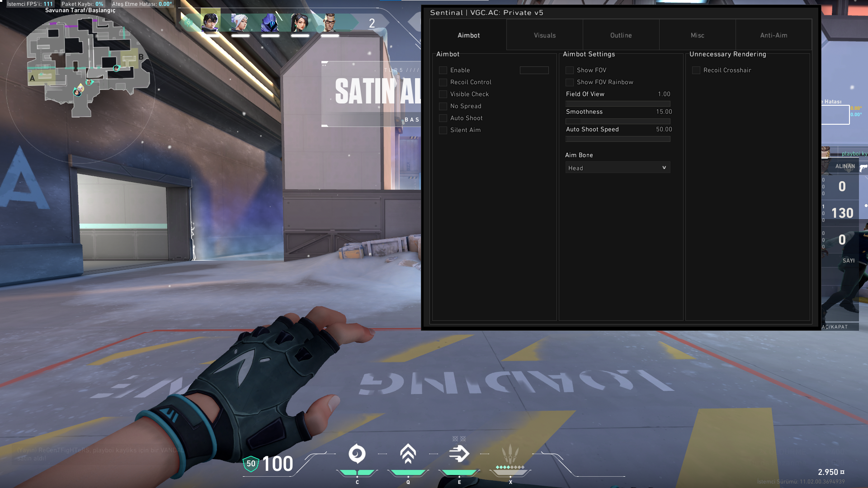Tick the Show FOV checkbox
868x488 pixels.
click(570, 70)
